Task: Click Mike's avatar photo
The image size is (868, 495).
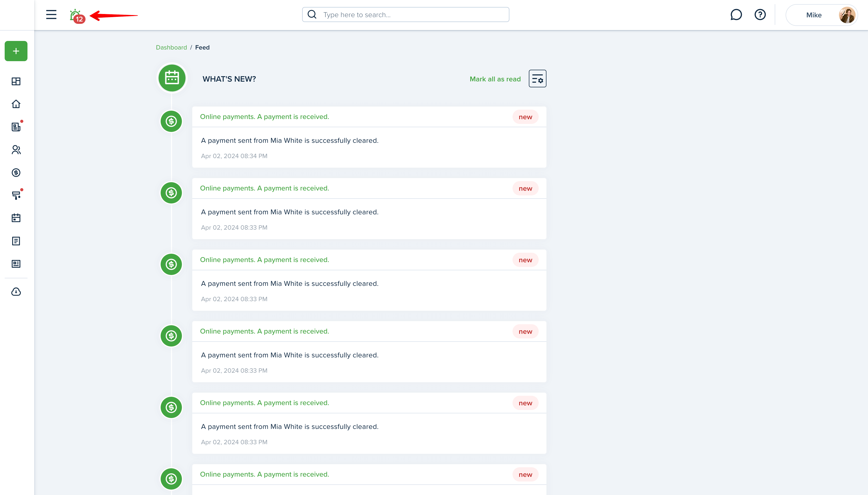Action: pos(846,15)
